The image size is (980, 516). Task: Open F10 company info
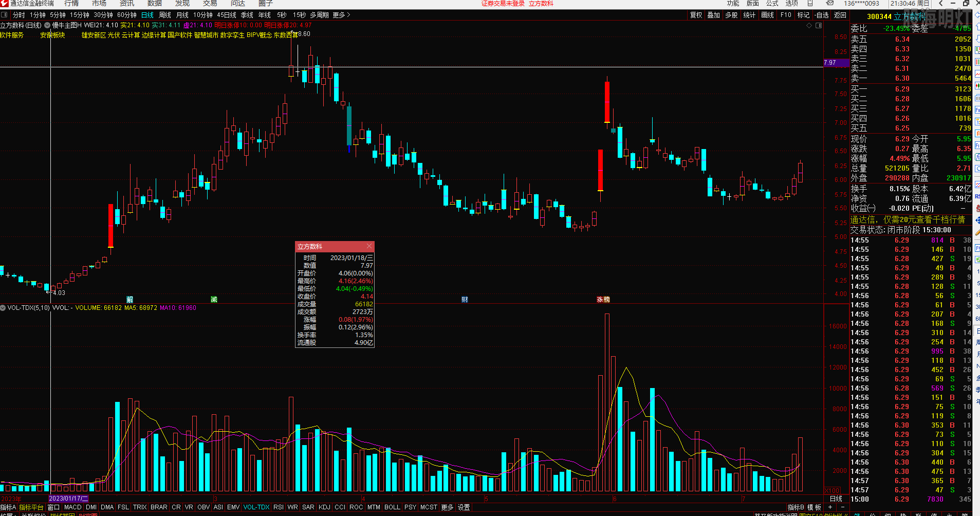point(786,15)
